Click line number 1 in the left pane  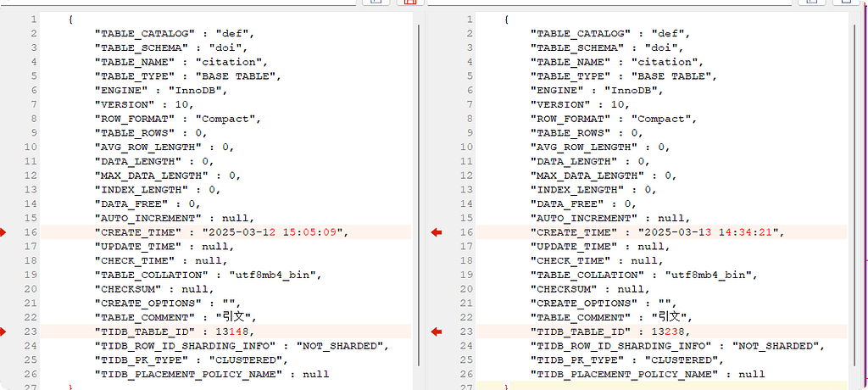pos(31,19)
